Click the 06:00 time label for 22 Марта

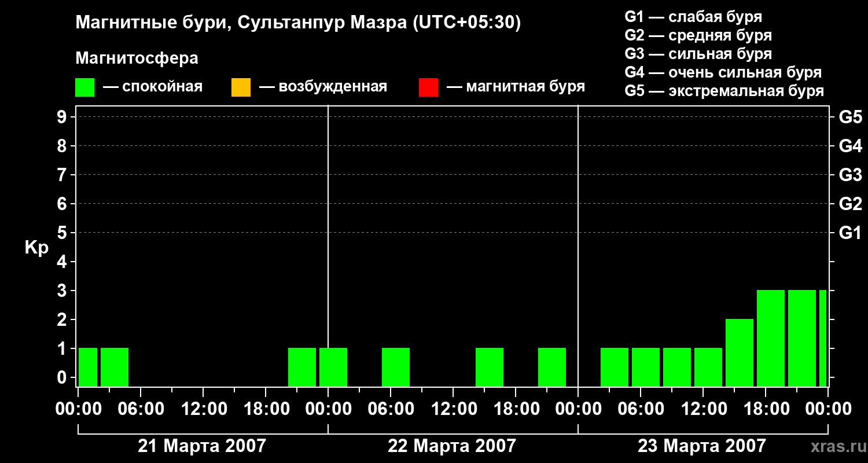391,409
